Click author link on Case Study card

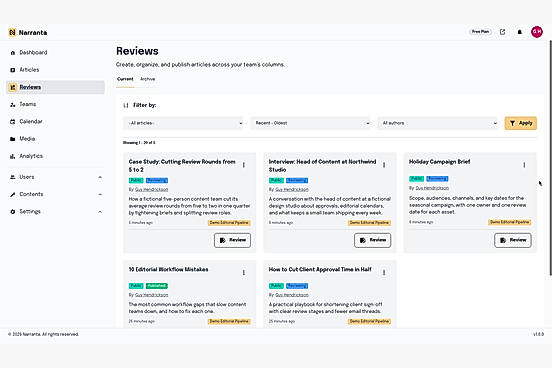pos(151,189)
